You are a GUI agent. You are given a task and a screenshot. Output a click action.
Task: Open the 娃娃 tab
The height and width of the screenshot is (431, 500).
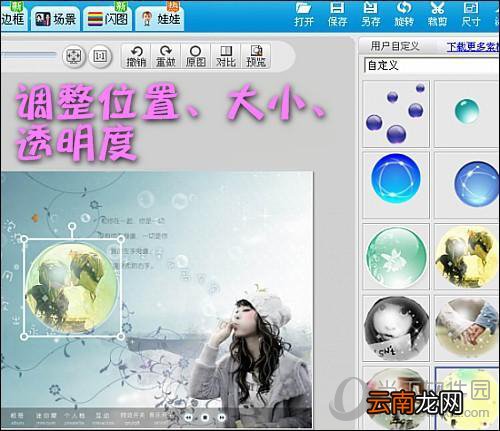point(160,19)
